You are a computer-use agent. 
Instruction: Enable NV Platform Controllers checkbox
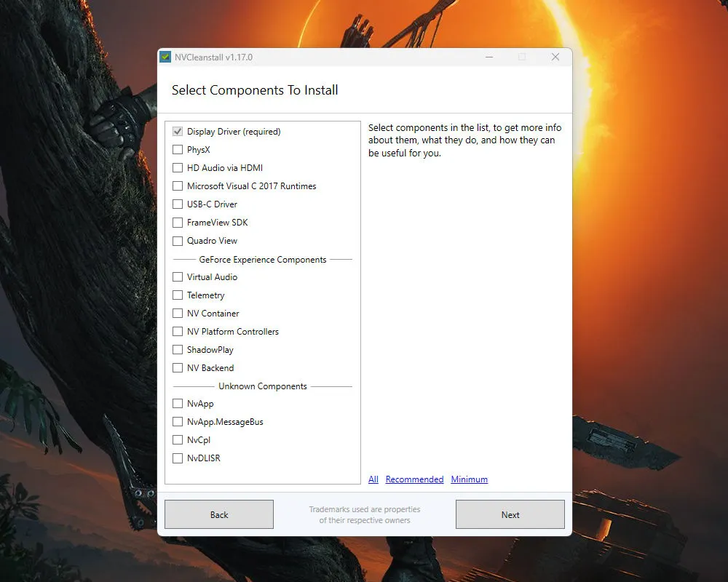click(178, 332)
